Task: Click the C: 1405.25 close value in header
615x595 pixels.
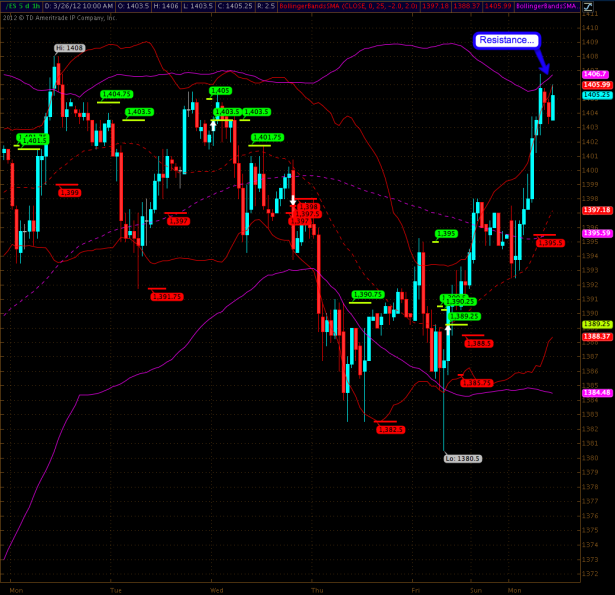Action: 235,6
